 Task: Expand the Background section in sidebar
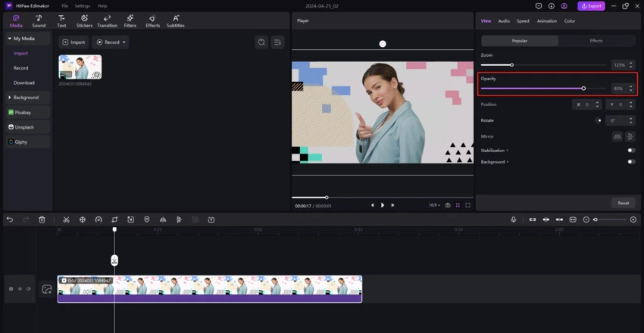26,98
